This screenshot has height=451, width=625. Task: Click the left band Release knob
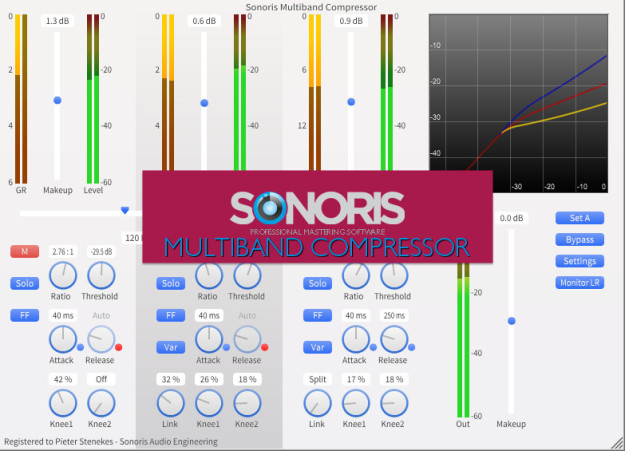click(x=101, y=339)
